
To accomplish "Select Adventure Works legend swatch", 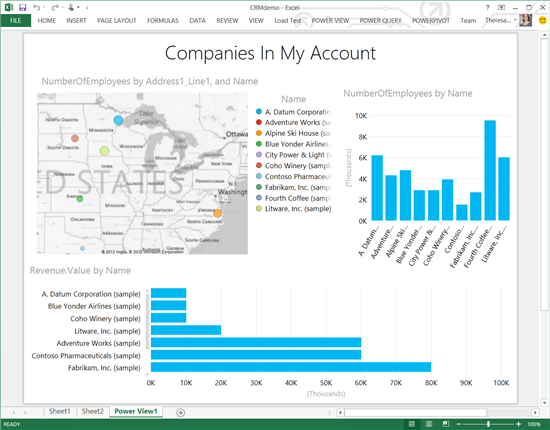I will click(259, 122).
